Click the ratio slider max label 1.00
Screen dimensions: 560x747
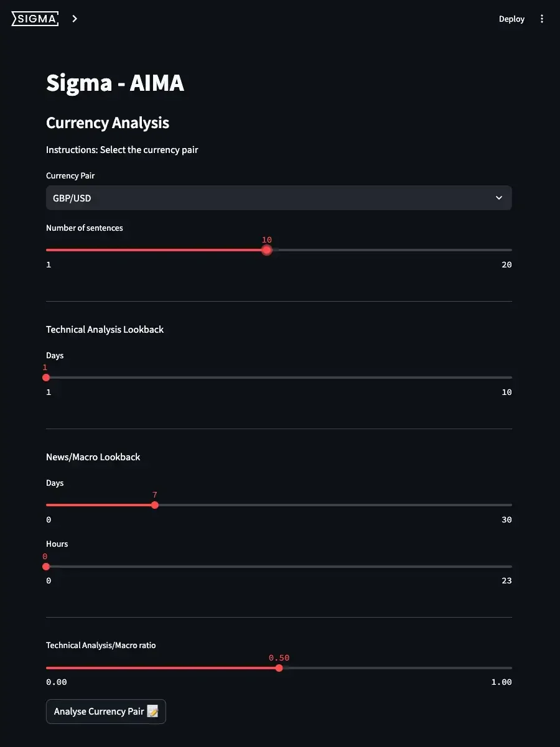[501, 682]
